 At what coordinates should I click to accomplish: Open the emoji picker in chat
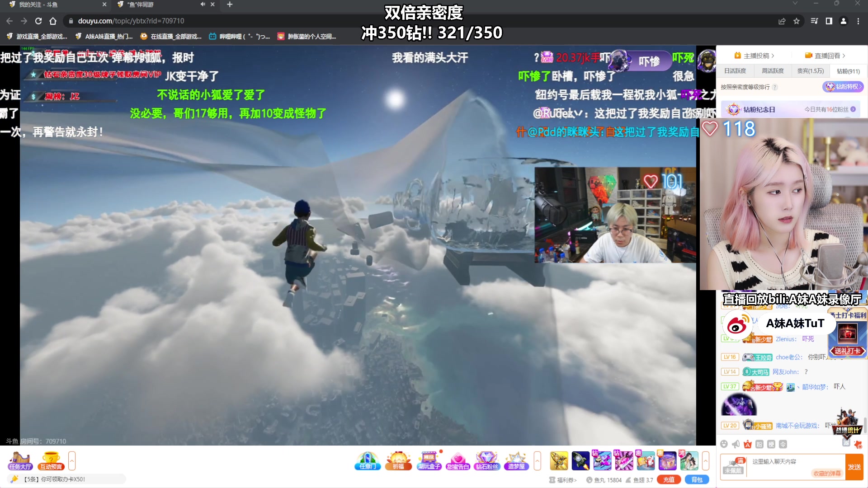coord(724,444)
